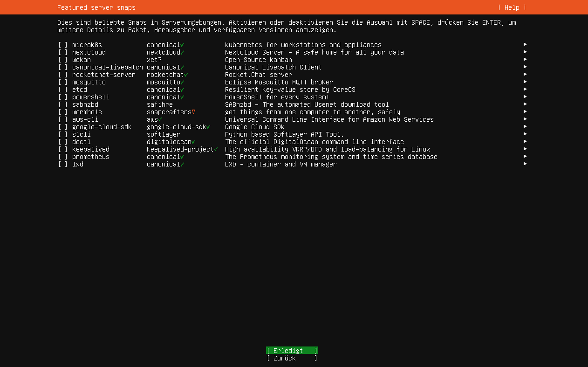Enable the aws-cli snap

[x=63, y=119]
